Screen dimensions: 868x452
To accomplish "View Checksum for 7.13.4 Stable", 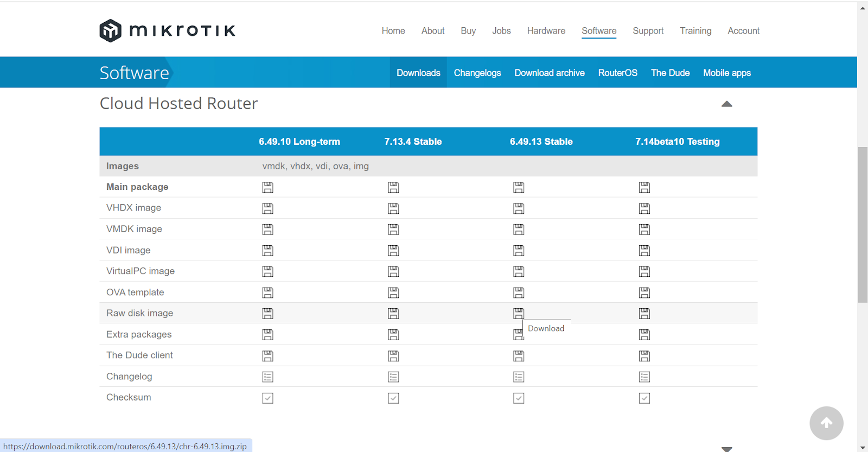I will (393, 398).
